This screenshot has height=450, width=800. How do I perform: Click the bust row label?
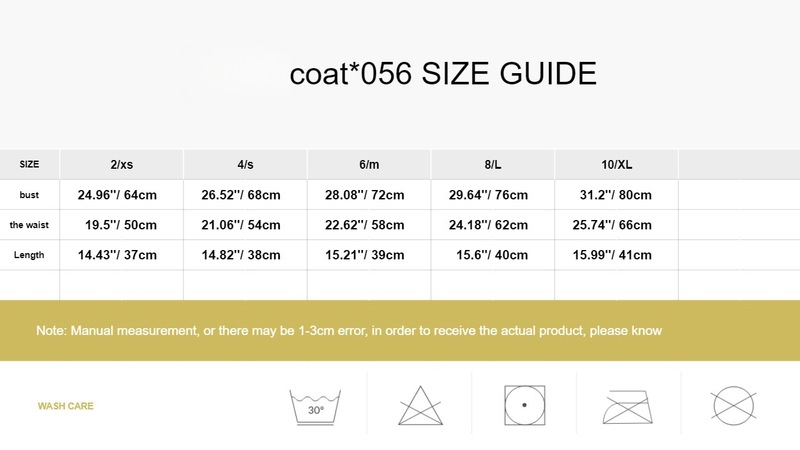click(29, 194)
